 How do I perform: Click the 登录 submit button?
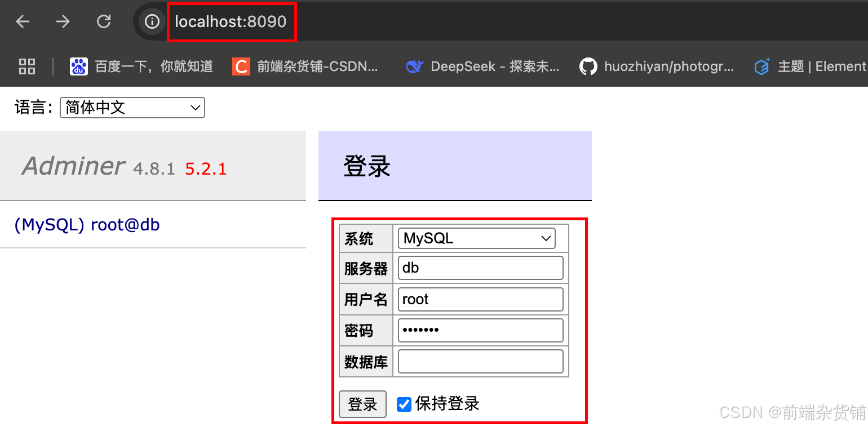[362, 404]
